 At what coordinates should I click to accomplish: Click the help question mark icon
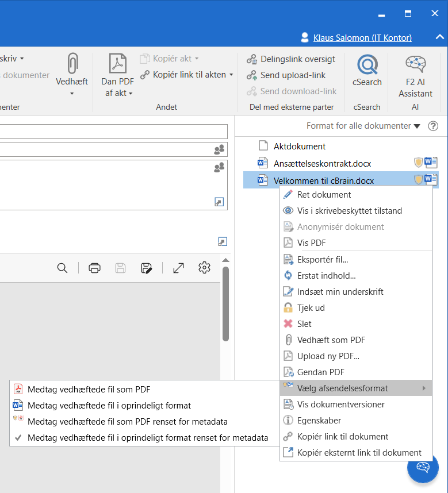coord(433,126)
